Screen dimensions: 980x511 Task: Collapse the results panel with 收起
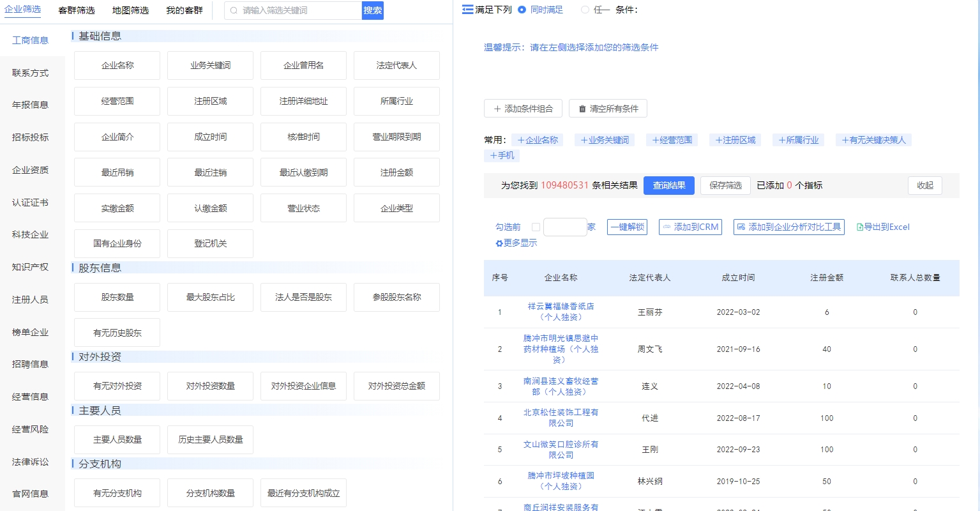point(924,185)
